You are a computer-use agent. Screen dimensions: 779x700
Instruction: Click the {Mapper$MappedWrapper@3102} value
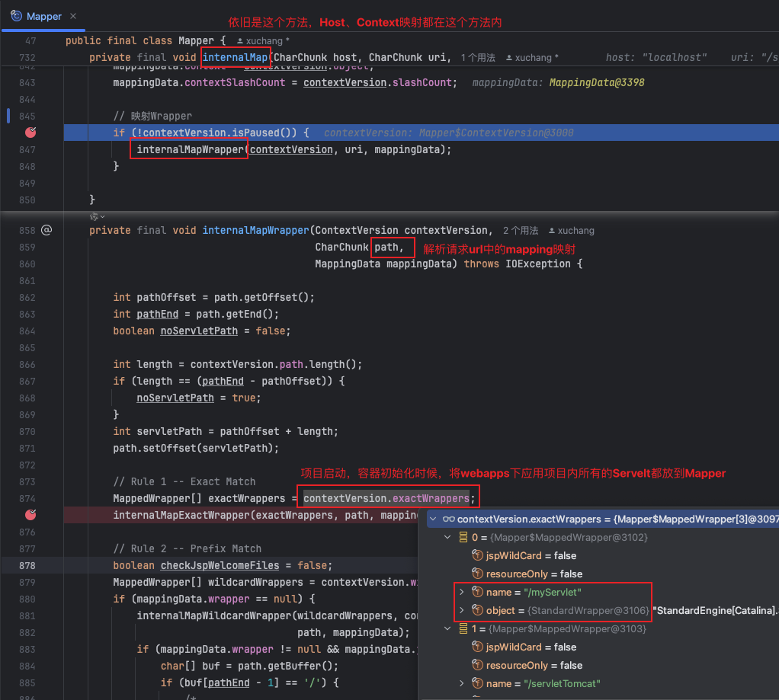click(569, 537)
